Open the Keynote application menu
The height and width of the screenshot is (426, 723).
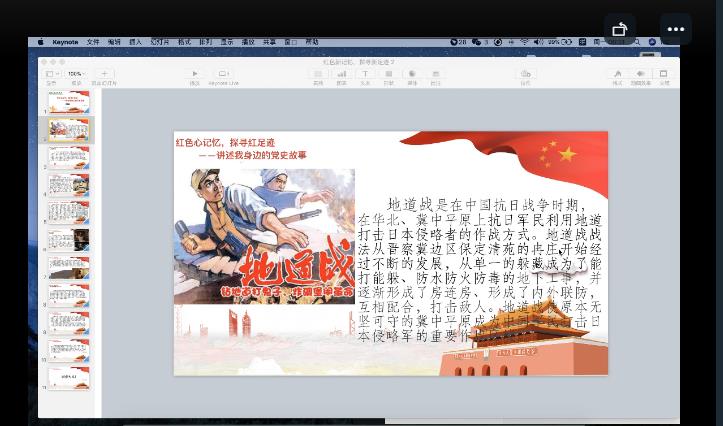pyautogui.click(x=65, y=42)
